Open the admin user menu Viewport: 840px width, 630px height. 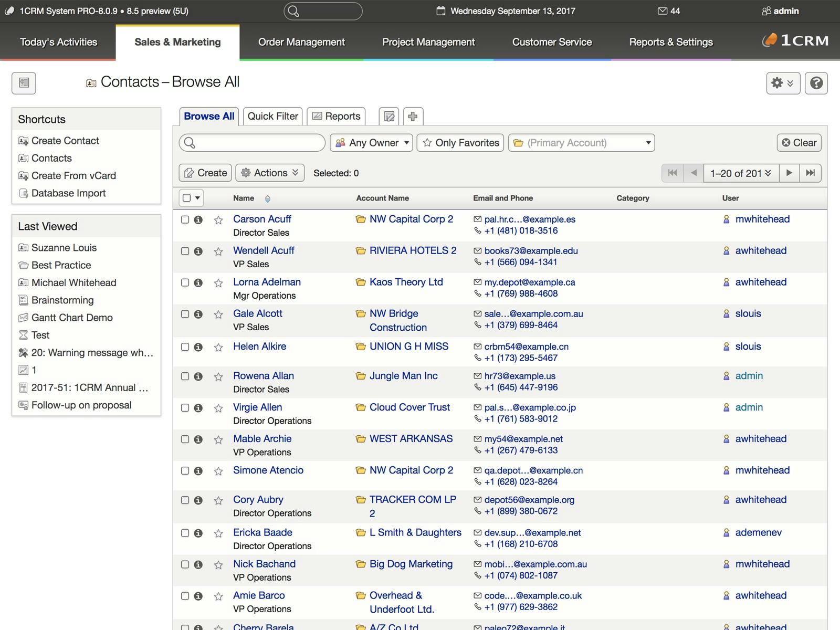tap(780, 11)
